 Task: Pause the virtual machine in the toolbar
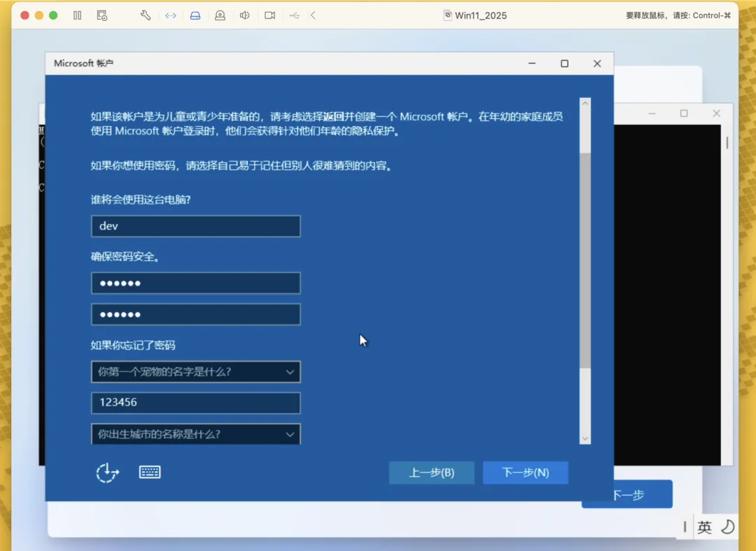77,15
